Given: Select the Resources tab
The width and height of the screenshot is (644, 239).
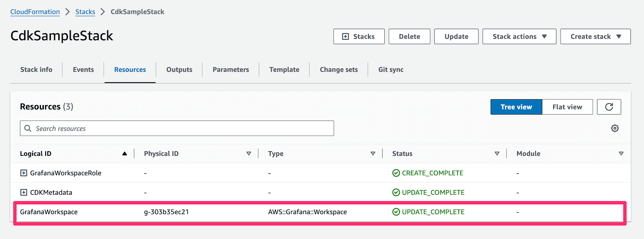Looking at the screenshot, I should [x=130, y=70].
